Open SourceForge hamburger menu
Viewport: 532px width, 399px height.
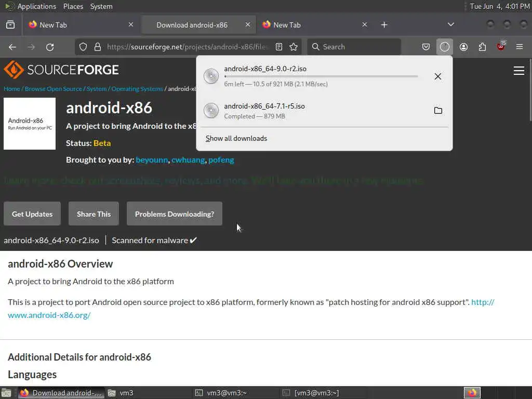(519, 71)
